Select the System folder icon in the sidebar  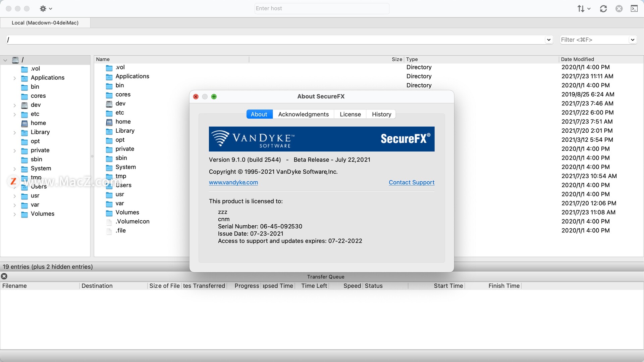25,169
